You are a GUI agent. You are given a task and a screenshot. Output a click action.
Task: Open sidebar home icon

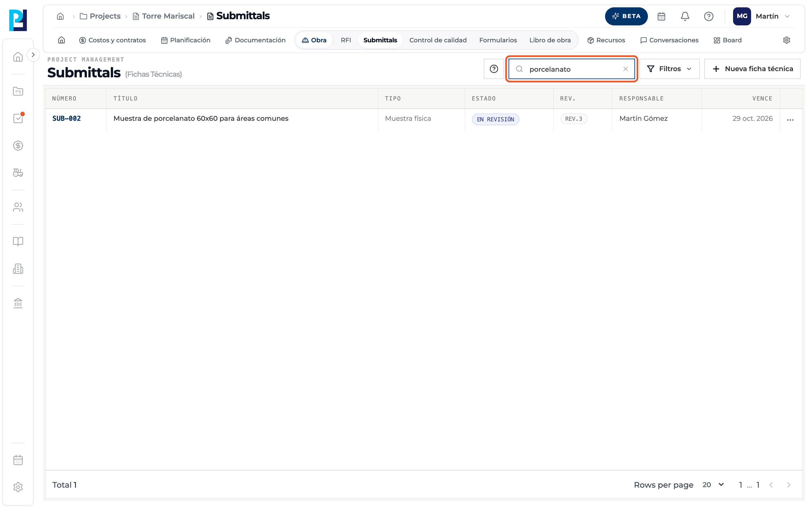[x=18, y=57]
